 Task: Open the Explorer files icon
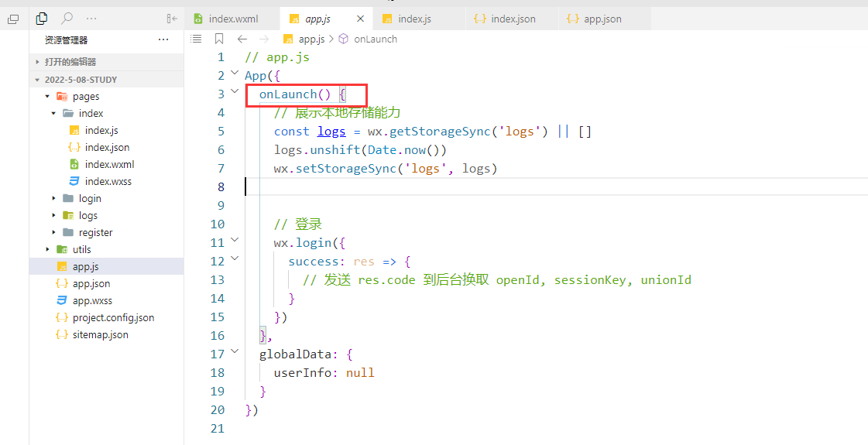tap(41, 19)
